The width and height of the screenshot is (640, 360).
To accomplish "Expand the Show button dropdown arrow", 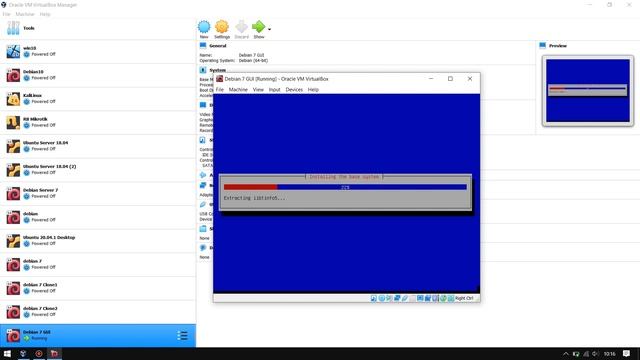I will [x=269, y=29].
